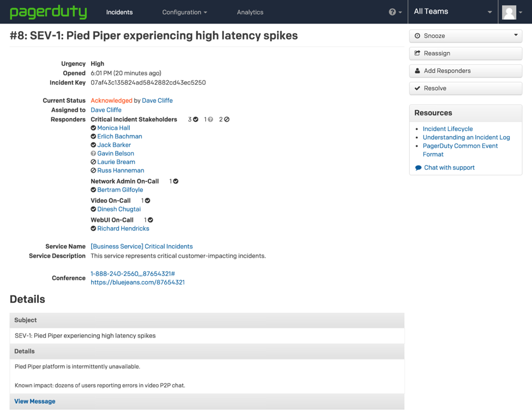Open the Incident Lifecycle resource link
Screen dimensions: 532x413
coord(447,129)
